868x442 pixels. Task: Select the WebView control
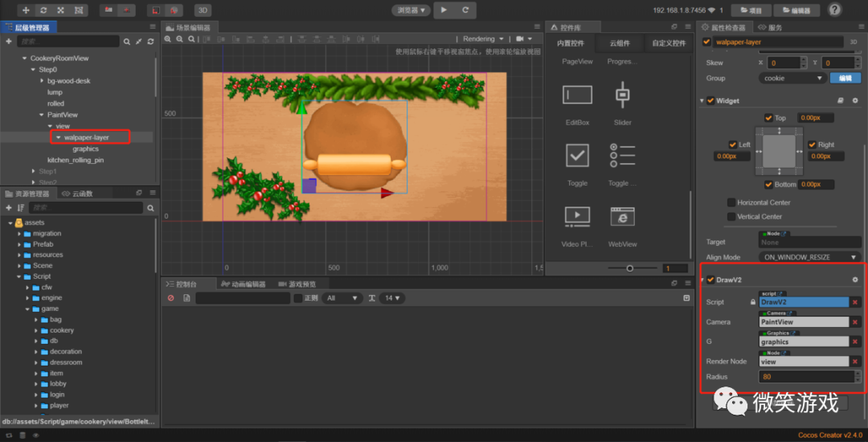623,227
